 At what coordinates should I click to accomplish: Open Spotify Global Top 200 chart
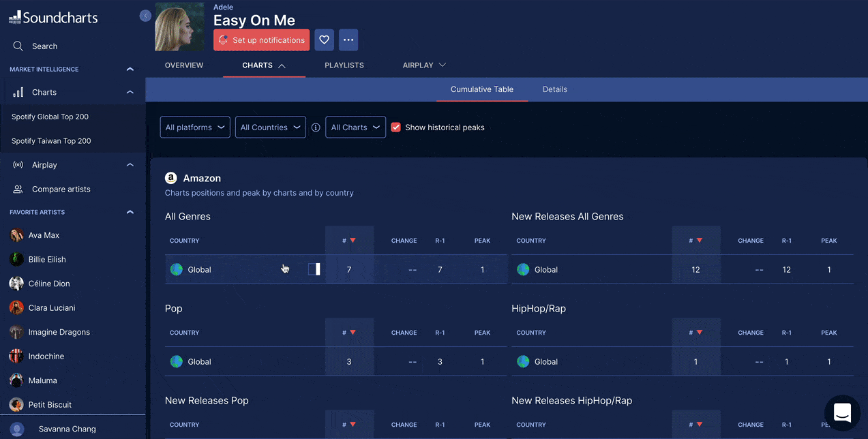[50, 117]
